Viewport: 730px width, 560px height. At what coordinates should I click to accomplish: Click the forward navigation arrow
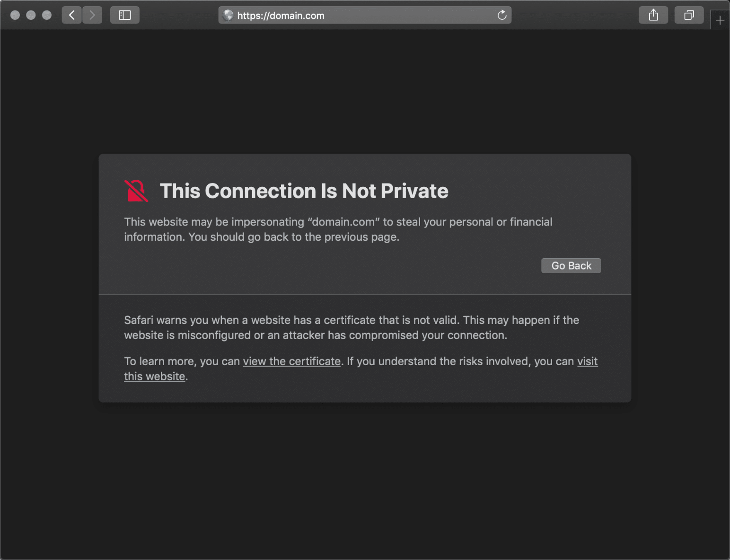pyautogui.click(x=92, y=15)
